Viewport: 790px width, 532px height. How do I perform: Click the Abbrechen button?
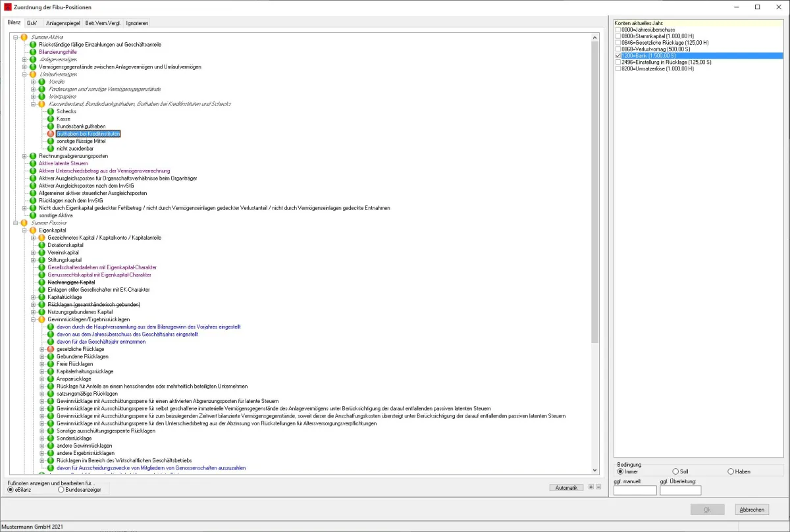(752, 510)
